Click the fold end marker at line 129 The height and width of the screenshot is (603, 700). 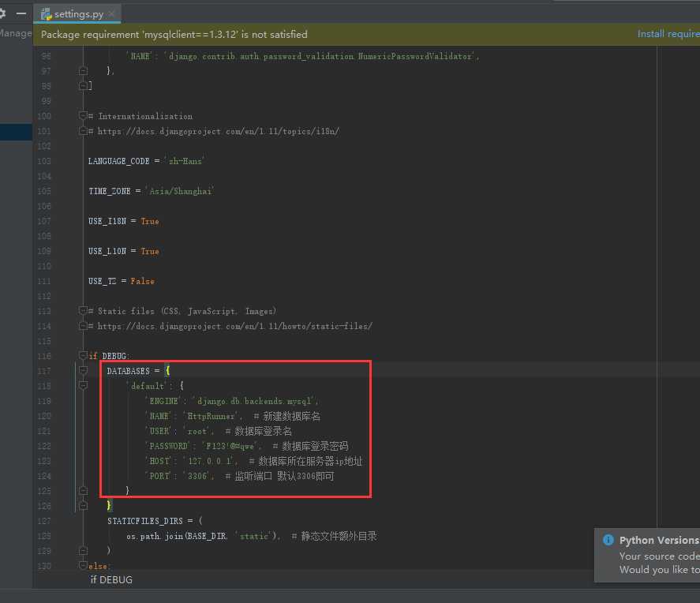click(83, 550)
